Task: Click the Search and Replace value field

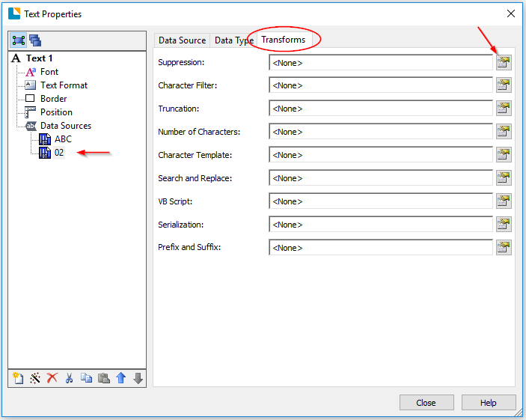Action: (381, 178)
